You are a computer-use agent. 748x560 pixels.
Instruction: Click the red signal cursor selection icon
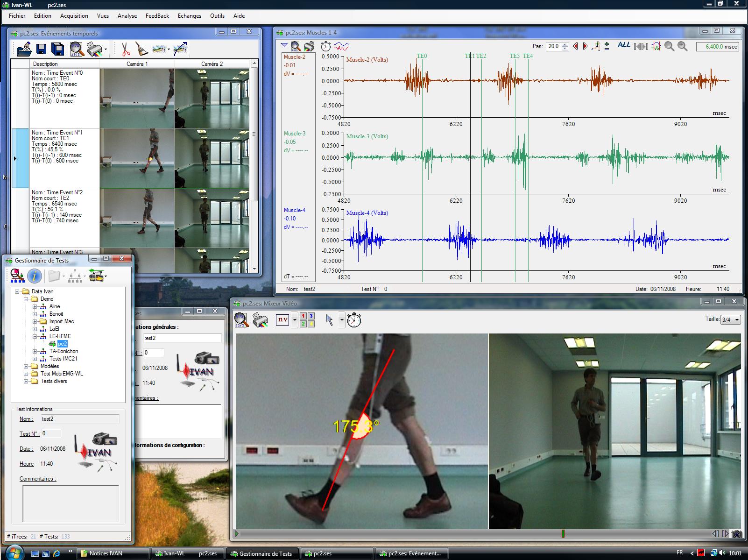(x=656, y=46)
